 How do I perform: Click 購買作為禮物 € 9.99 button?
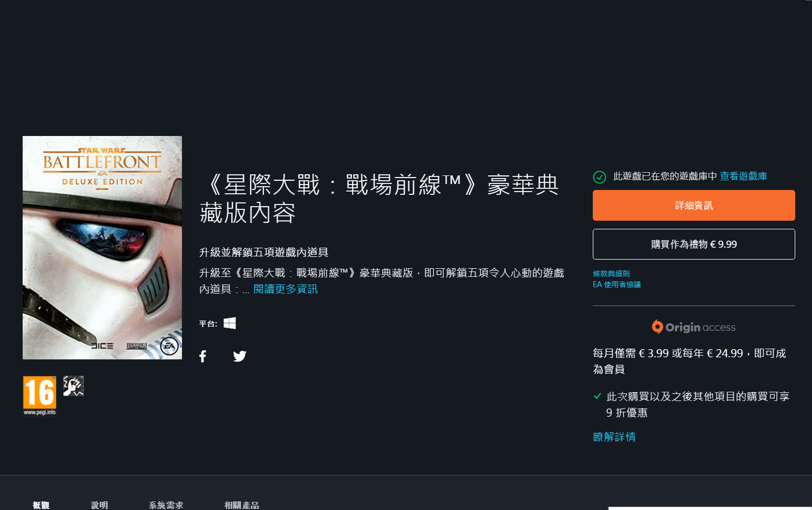693,244
